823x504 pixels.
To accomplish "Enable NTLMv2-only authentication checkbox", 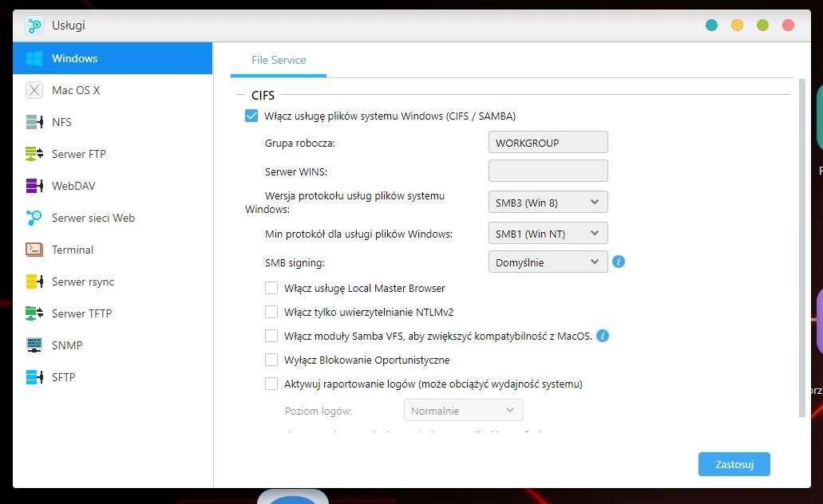I will 271,312.
